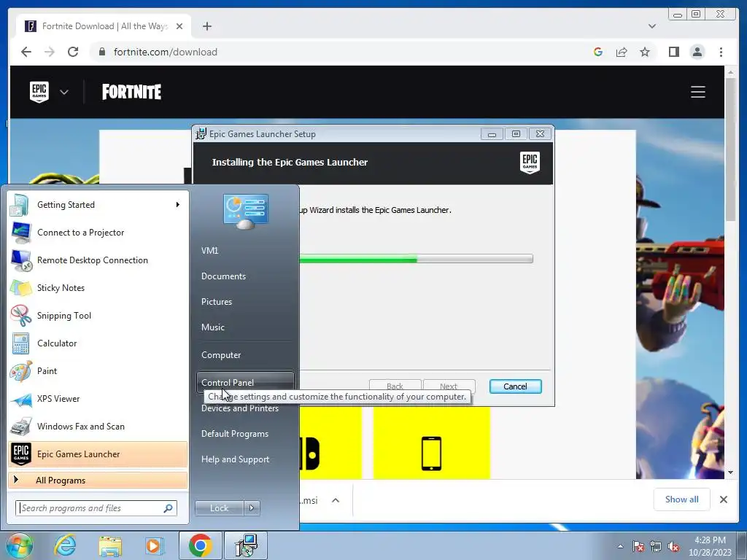Open Internet Explorer from taskbar
This screenshot has width=747, height=560.
65,545
